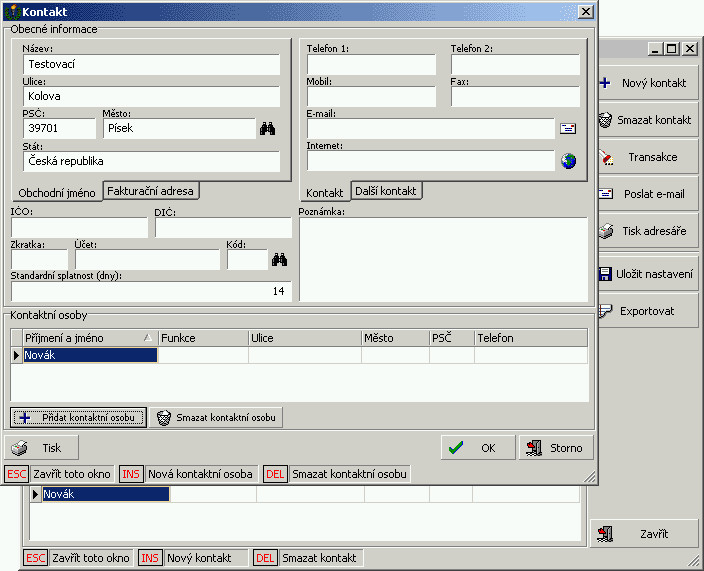Click the Město field containing Písek

[x=180, y=128]
